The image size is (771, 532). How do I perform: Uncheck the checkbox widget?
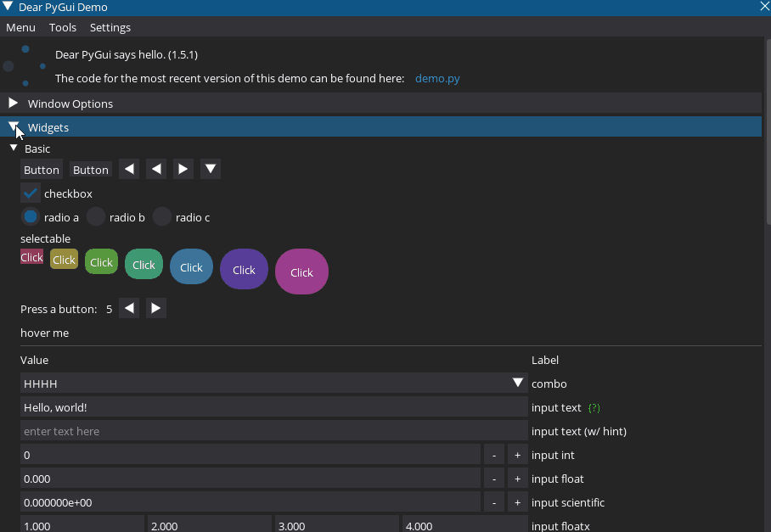(x=30, y=193)
